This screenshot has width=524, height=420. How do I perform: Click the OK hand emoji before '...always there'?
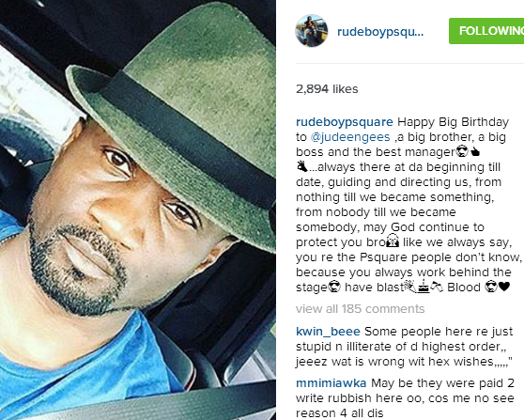click(x=302, y=166)
